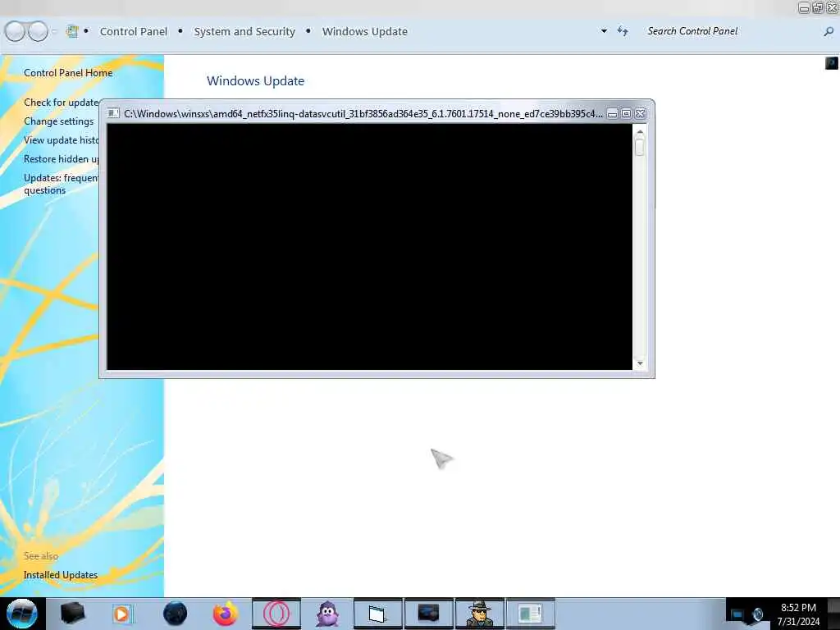The height and width of the screenshot is (630, 840).
Task: Click console scrollbar down arrow
Action: [x=640, y=363]
